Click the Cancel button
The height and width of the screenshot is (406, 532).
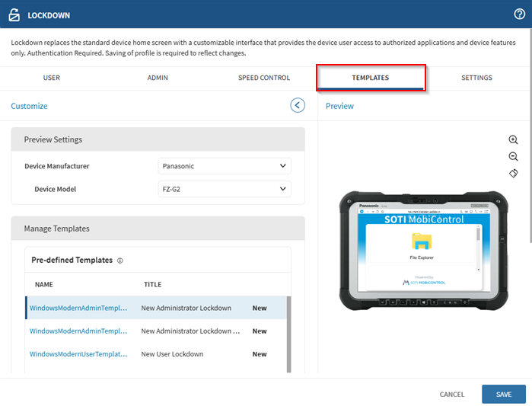coord(452,394)
